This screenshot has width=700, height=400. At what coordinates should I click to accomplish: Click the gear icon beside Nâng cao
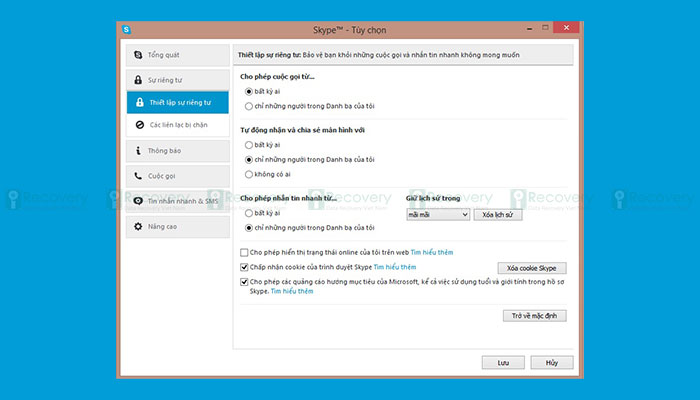click(138, 226)
